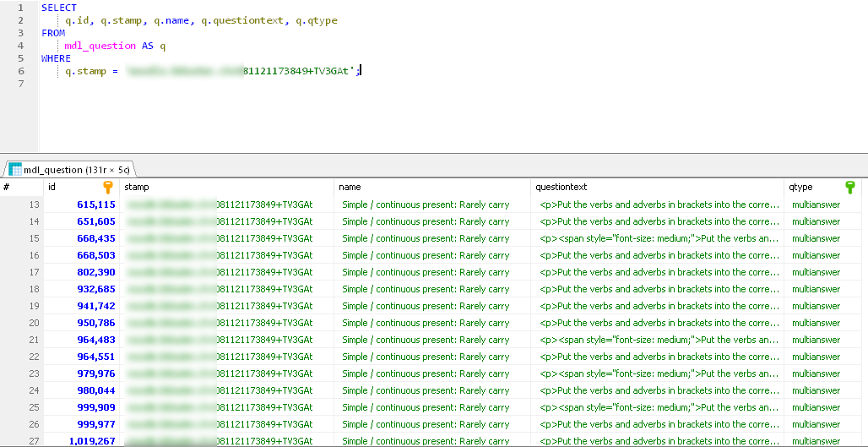Click q.qtype in the select column list
The image size is (868, 447).
pyautogui.click(x=317, y=20)
